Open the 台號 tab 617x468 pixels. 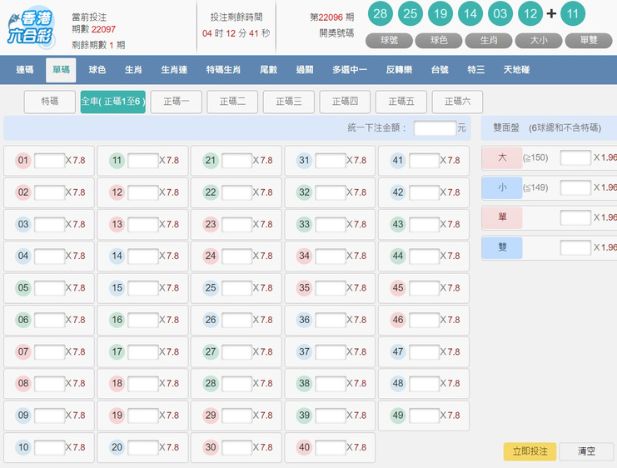440,70
